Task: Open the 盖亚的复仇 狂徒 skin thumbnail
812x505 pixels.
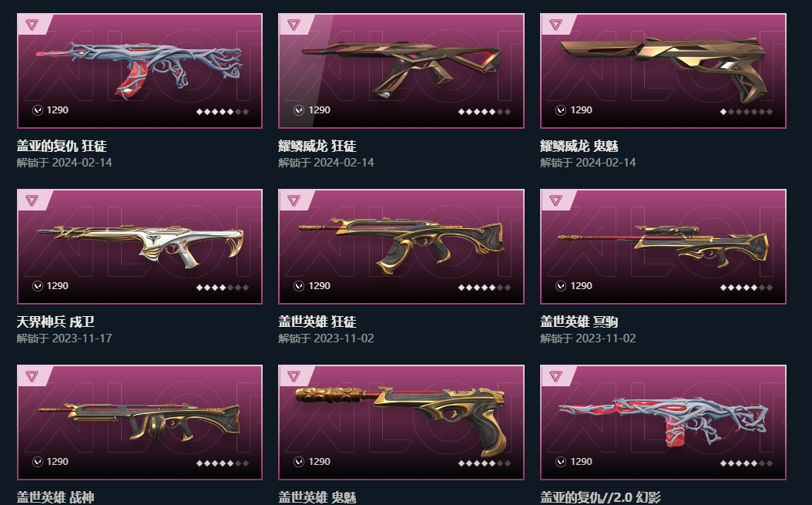Action: [139, 70]
